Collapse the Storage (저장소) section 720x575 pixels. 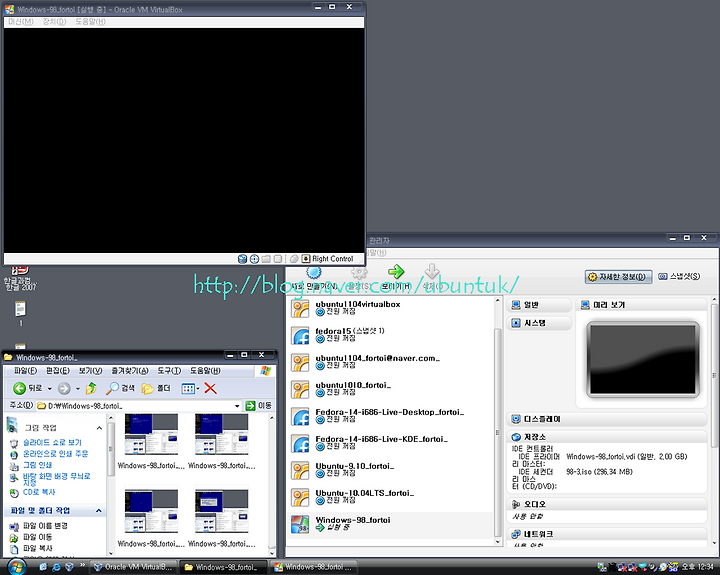click(607, 437)
